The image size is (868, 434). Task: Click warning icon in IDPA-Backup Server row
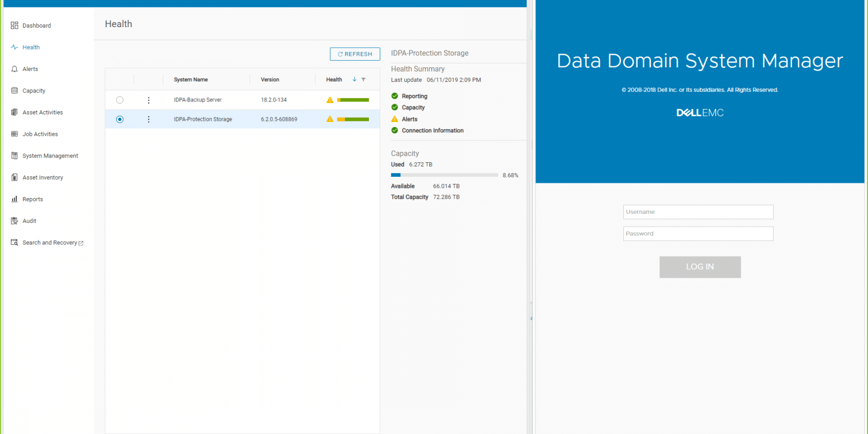coord(330,100)
